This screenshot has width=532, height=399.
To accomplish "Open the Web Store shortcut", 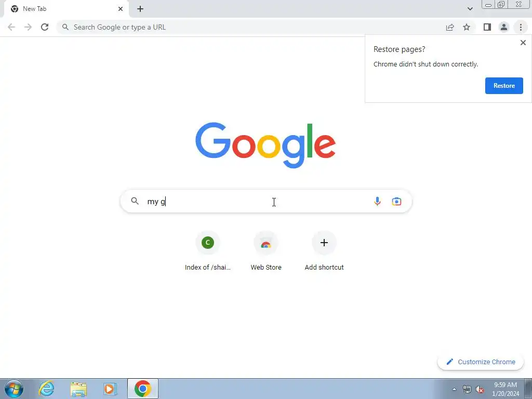I will [x=266, y=251].
